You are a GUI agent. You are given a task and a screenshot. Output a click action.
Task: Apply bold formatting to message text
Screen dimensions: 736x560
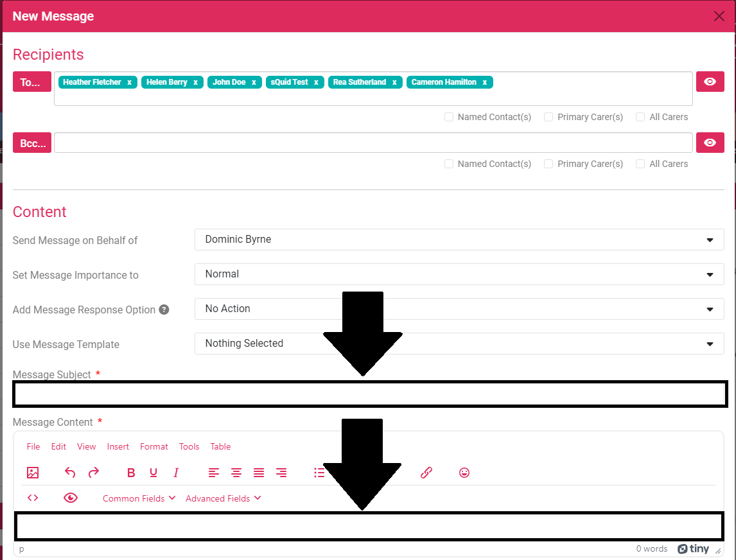(131, 473)
